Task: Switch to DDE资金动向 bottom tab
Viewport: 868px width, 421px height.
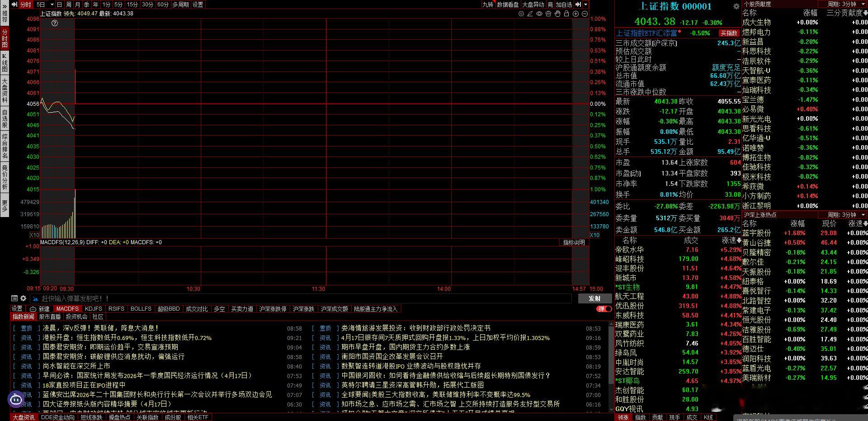Action: pyautogui.click(x=58, y=417)
